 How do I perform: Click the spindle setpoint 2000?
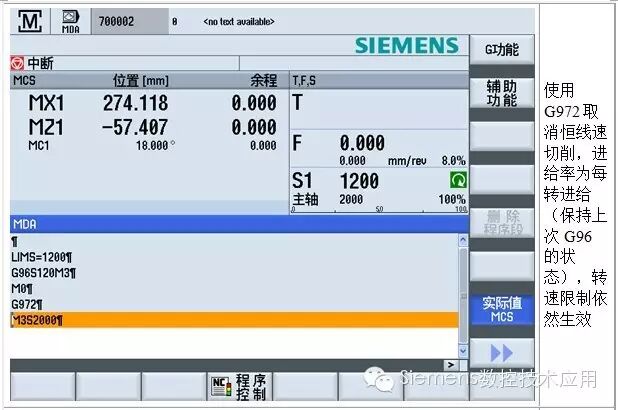351,199
